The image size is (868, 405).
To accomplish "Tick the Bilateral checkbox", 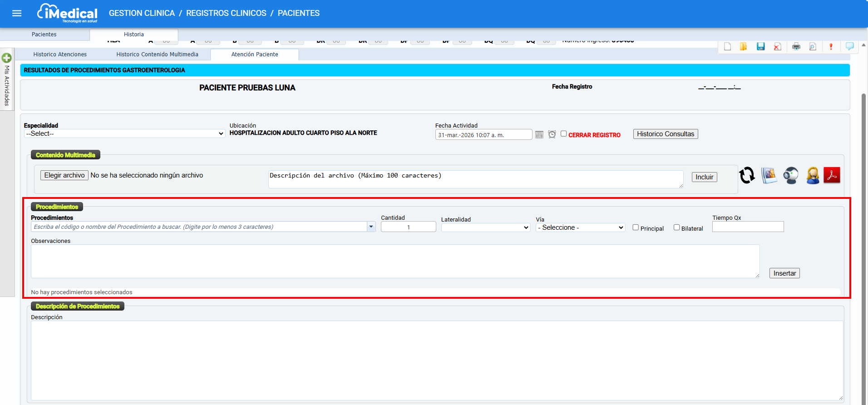I will pyautogui.click(x=676, y=227).
